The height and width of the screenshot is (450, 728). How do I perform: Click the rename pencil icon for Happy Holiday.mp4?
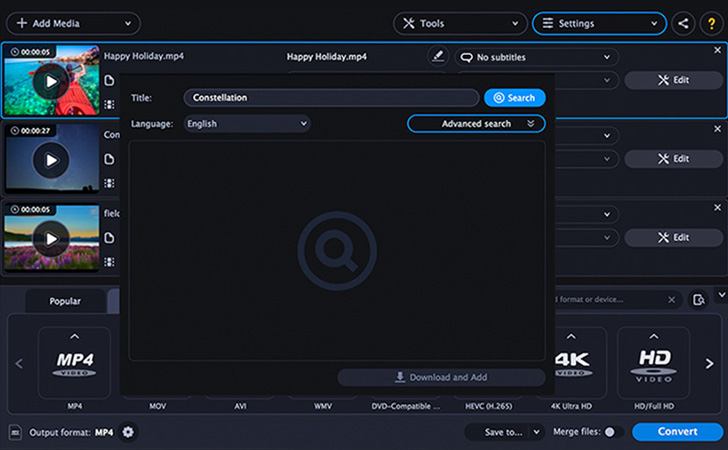pos(438,56)
